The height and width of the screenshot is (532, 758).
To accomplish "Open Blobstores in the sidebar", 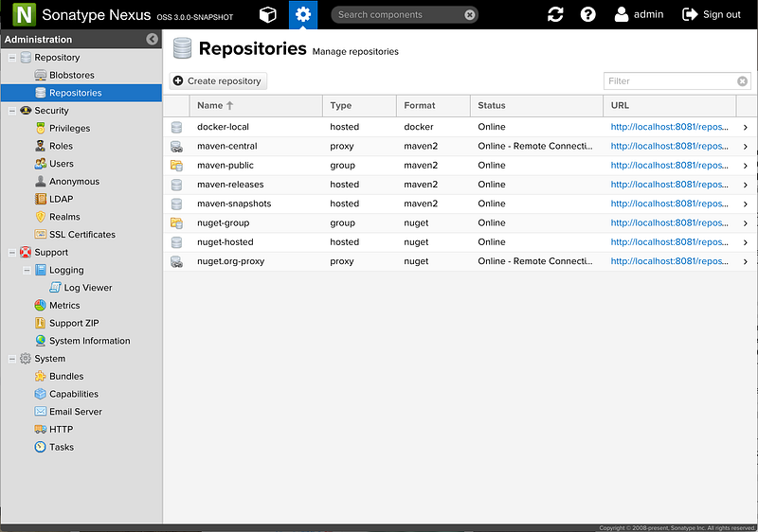I will click(72, 76).
